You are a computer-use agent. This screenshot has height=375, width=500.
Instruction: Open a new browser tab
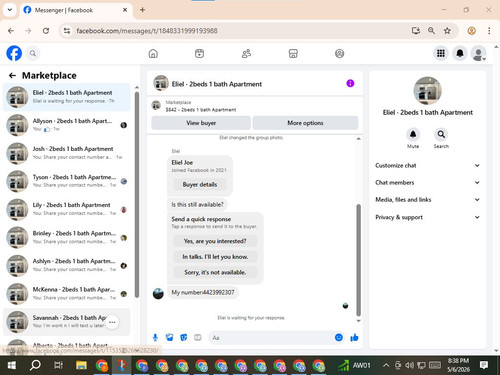142,10
